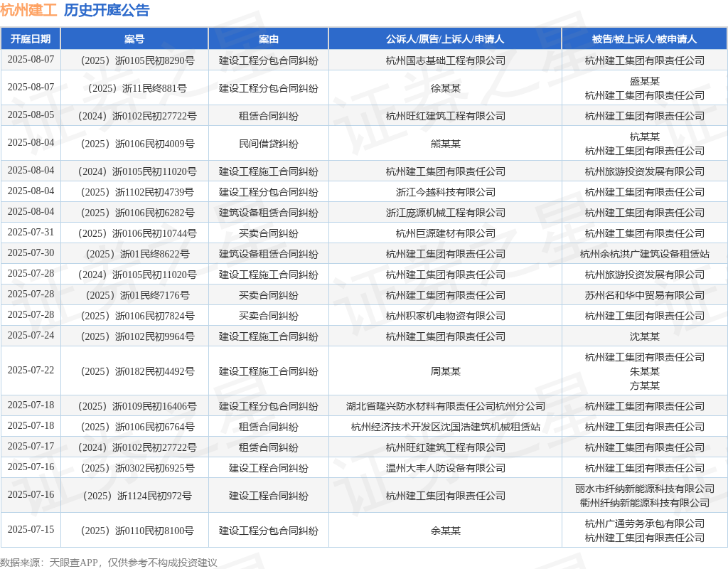This screenshot has height=569, width=728.
Task: Select defendant 杭州余杭洪广建筑设备租赁站
Action: click(644, 254)
